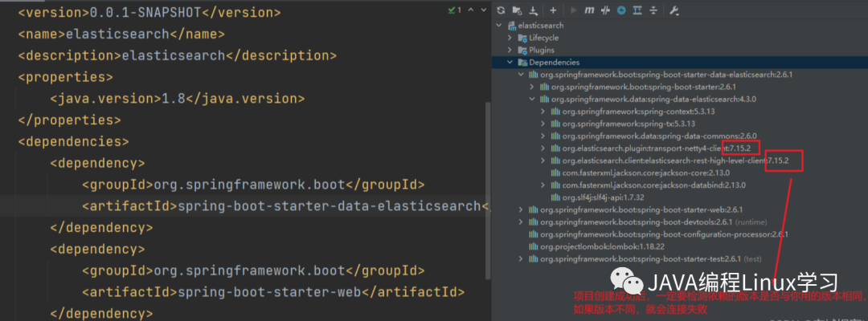This screenshot has height=321, width=868.
Task: Click opening dependencies tag in editor
Action: click(74, 141)
